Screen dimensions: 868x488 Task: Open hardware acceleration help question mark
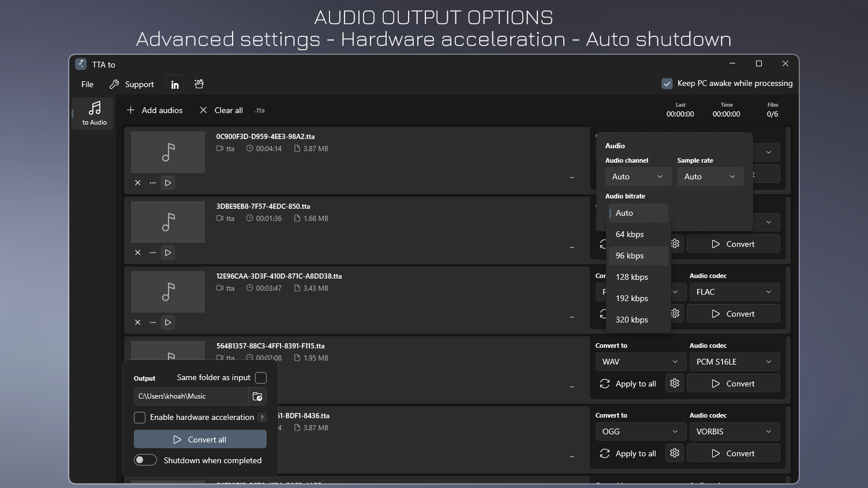point(262,418)
